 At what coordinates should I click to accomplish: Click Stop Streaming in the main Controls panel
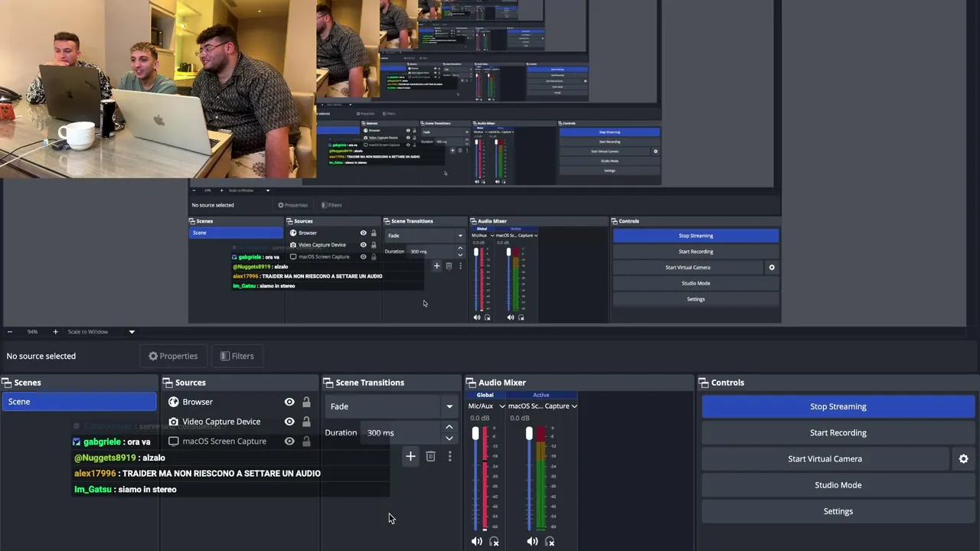point(838,406)
